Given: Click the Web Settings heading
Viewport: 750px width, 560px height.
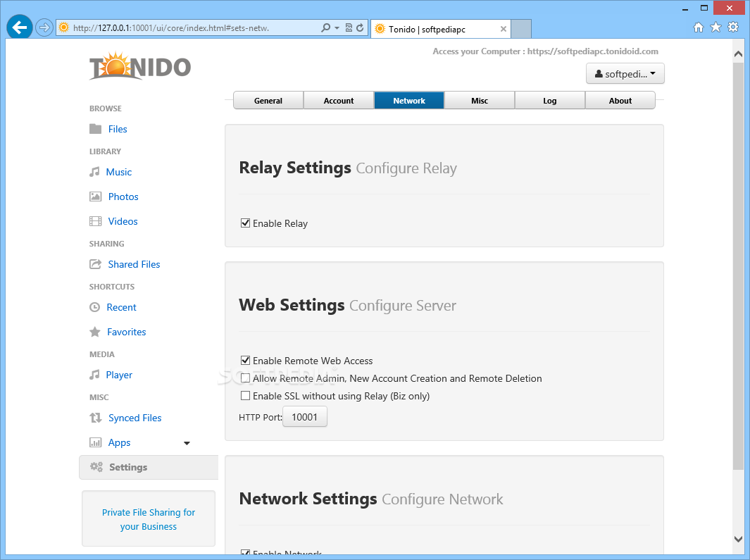Looking at the screenshot, I should 292,305.
